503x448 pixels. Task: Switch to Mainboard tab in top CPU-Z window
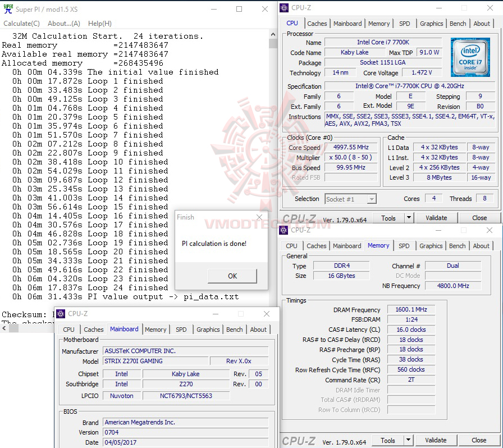[x=347, y=24]
